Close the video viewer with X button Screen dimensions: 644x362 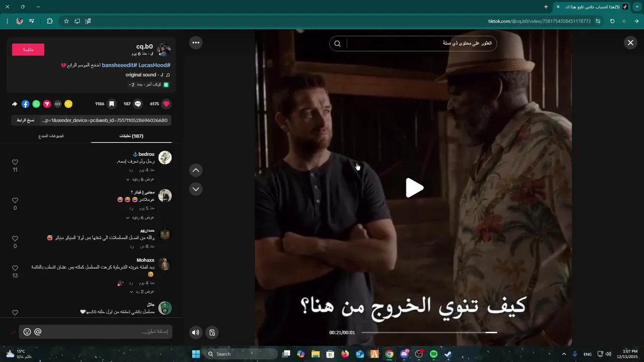(630, 43)
